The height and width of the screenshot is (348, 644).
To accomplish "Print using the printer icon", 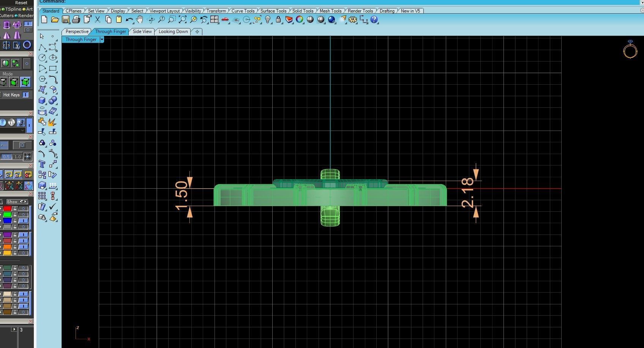I will tap(76, 20).
